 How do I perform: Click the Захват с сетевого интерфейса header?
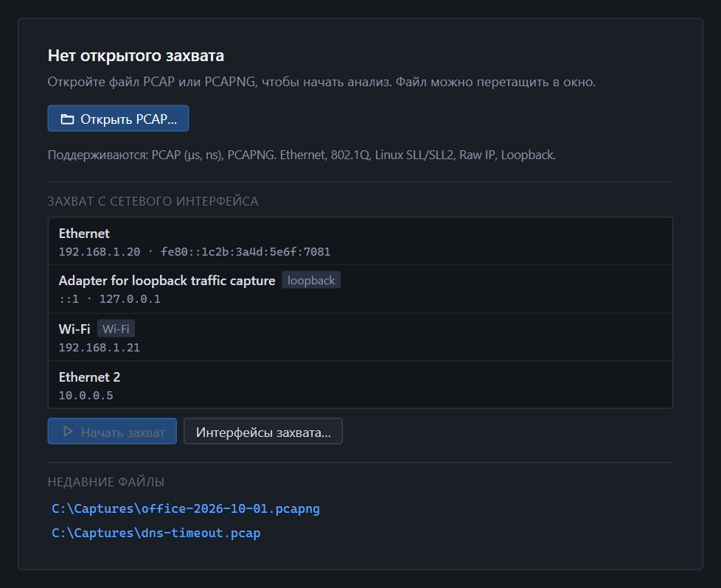(x=153, y=201)
